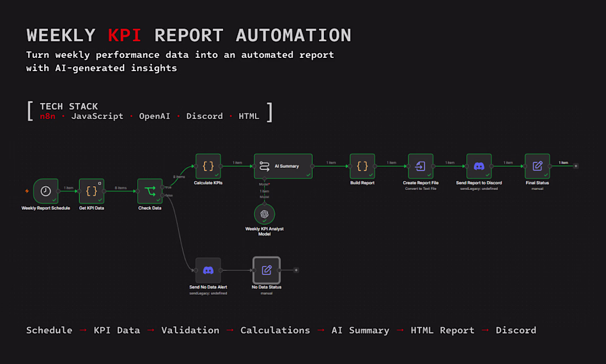Click the false output of Check Data
The height and width of the screenshot is (364, 606).
coord(163,195)
